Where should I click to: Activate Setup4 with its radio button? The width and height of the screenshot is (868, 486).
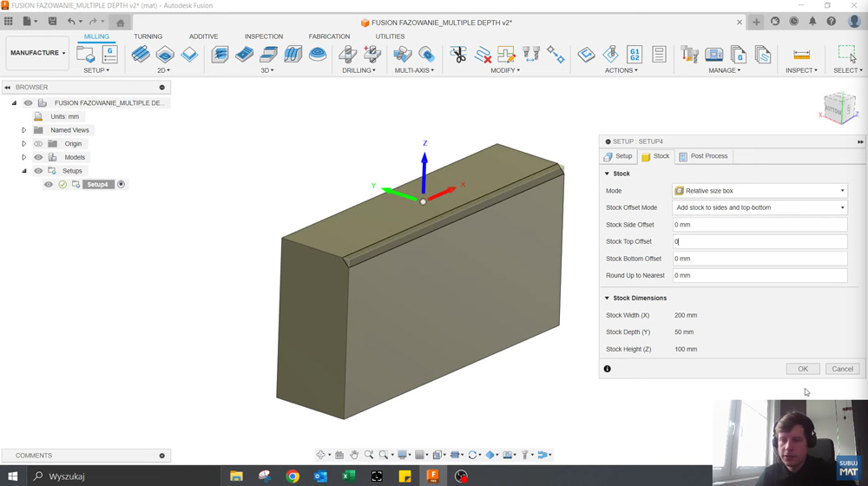(122, 184)
